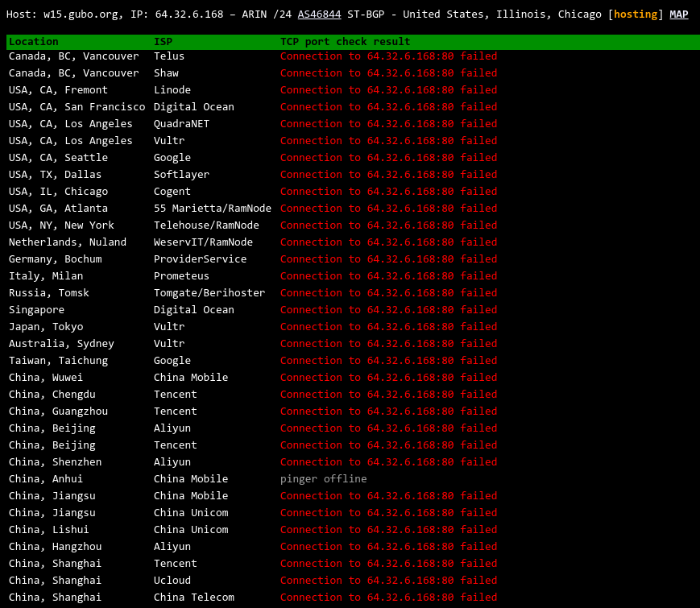Click 'China, Wuwei' location
700x608 pixels.
point(46,378)
